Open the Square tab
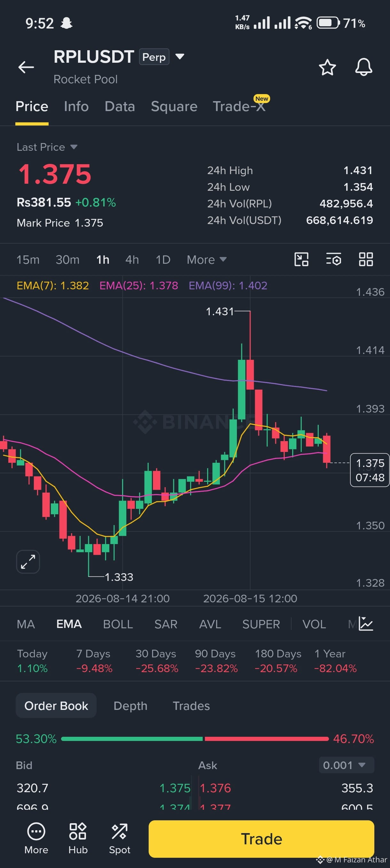Viewport: 390px width, 868px height. (174, 107)
